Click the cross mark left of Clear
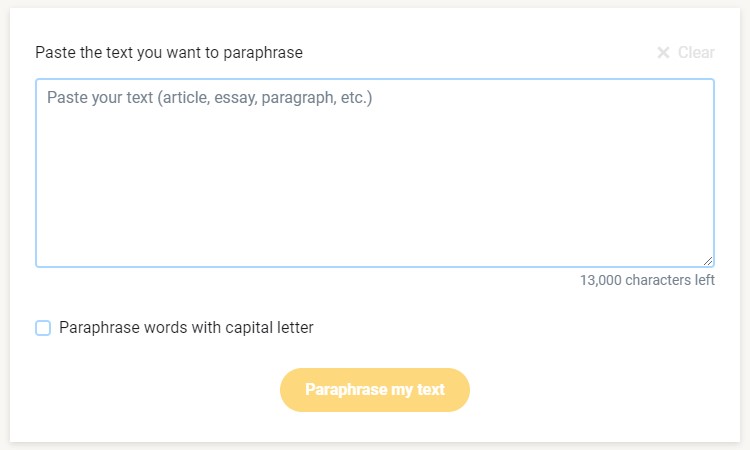Image resolution: width=750 pixels, height=450 pixels. [x=663, y=52]
